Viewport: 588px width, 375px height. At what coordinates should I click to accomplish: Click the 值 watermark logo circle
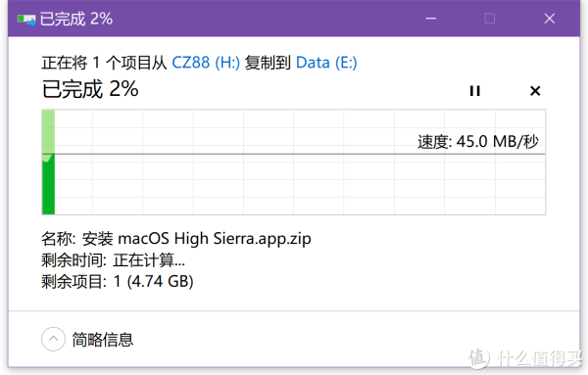[x=479, y=357]
